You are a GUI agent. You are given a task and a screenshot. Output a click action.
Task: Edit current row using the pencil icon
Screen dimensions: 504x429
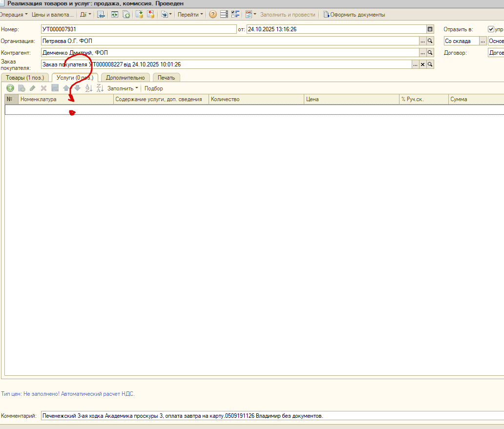pyautogui.click(x=32, y=88)
